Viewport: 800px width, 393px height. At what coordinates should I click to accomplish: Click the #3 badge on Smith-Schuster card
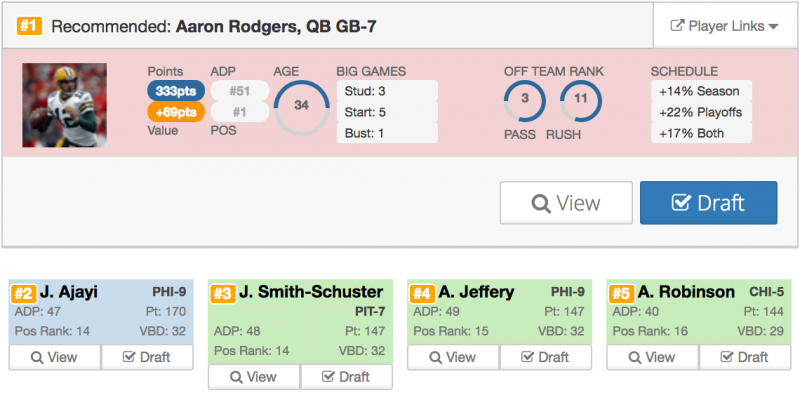click(224, 294)
